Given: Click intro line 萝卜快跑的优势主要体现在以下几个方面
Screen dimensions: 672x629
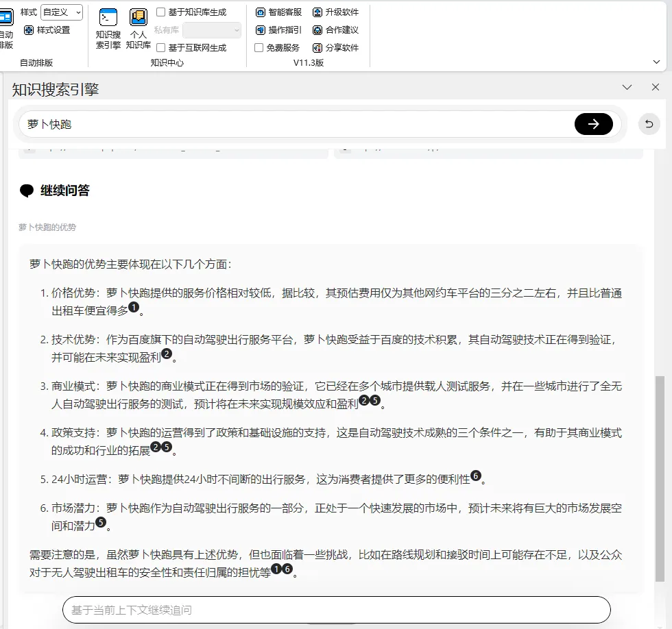Looking at the screenshot, I should tap(131, 264).
